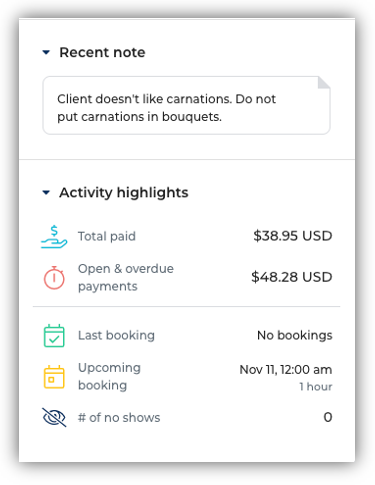Click the 1 hour duration text
This screenshot has height=485, width=375.
pyautogui.click(x=316, y=387)
